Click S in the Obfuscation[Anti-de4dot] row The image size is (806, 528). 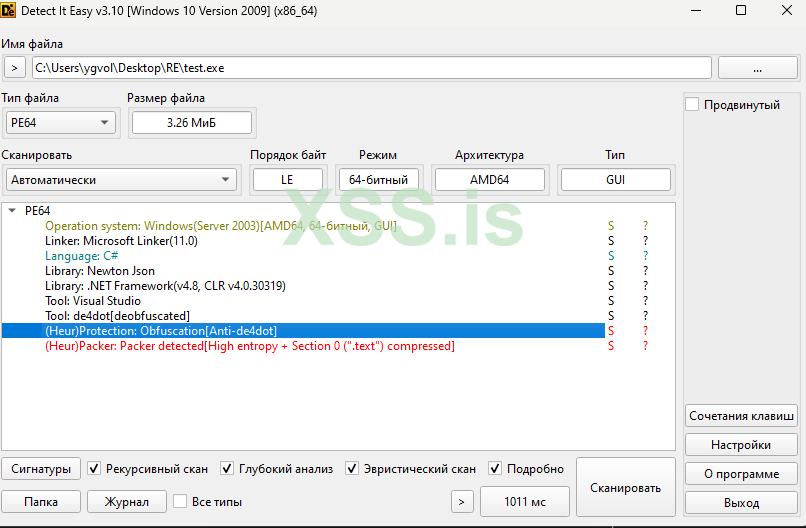(611, 331)
